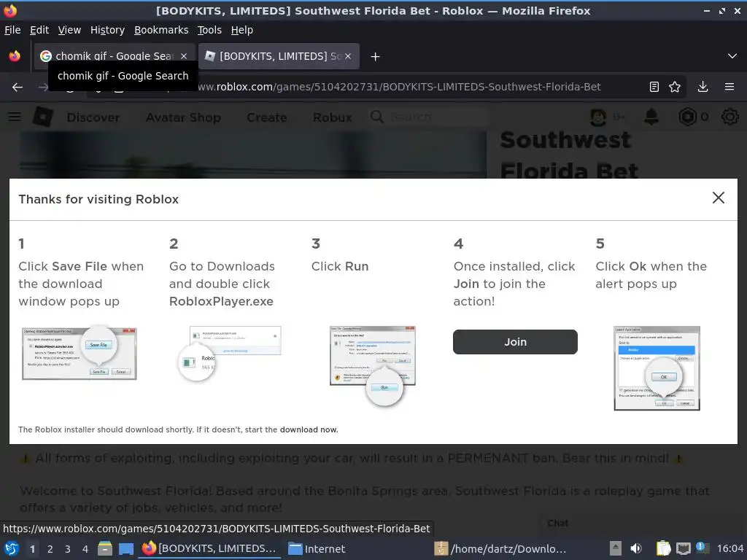This screenshot has width=747, height=560.
Task: Open the Robux balance icon
Action: 687,117
